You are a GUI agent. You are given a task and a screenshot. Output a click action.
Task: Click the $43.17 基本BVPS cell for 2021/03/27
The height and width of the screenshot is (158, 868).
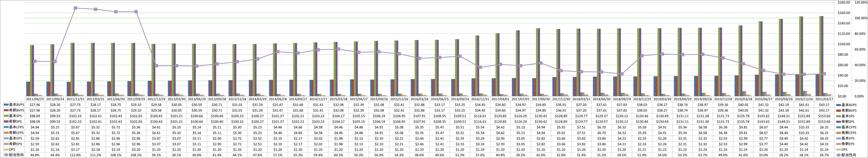pos(824,105)
